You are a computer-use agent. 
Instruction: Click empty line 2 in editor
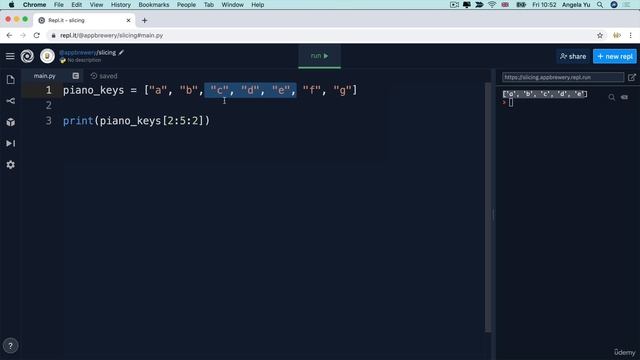click(273, 105)
